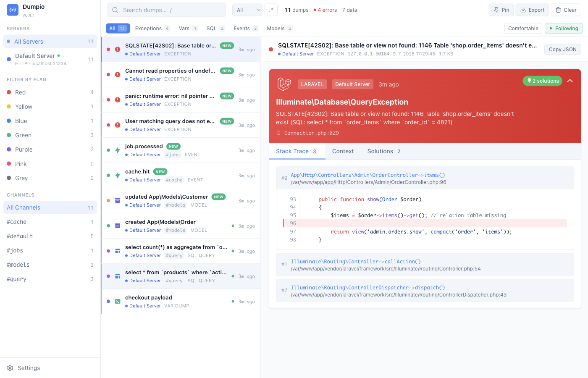Open the Solutions tab in the detail pane

pyautogui.click(x=384, y=151)
